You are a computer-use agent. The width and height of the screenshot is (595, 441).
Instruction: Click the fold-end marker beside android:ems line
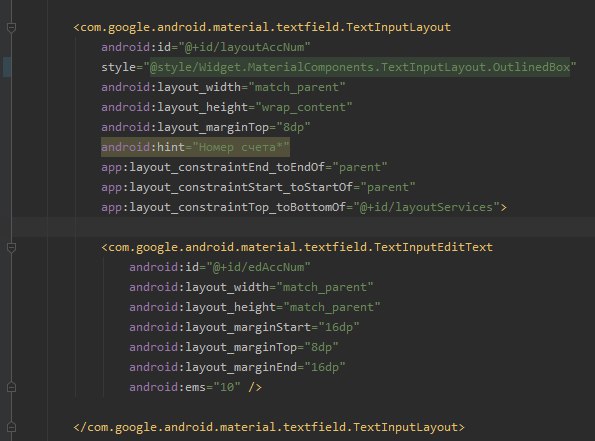(x=11, y=387)
